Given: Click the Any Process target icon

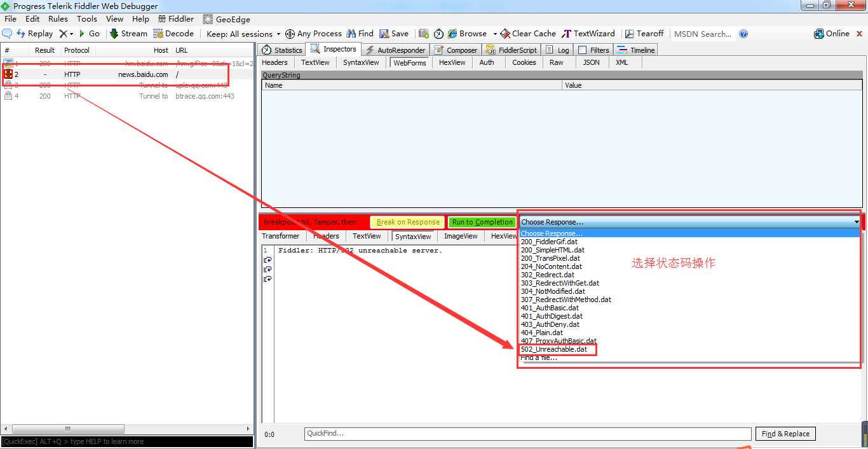Looking at the screenshot, I should point(290,34).
